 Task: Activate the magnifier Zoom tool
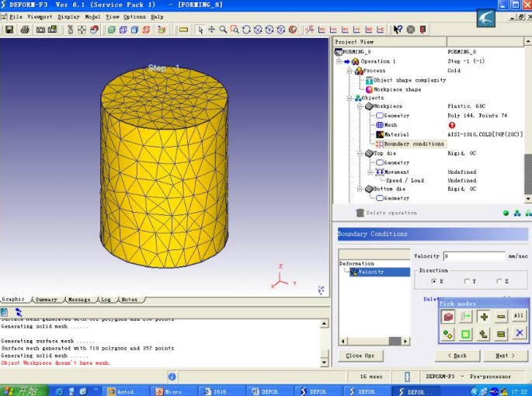[223, 30]
